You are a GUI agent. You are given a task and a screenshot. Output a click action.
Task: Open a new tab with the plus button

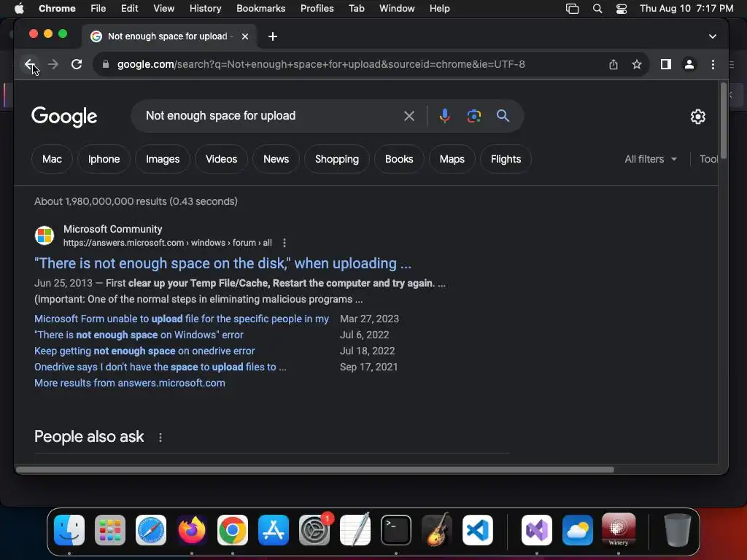pos(273,36)
